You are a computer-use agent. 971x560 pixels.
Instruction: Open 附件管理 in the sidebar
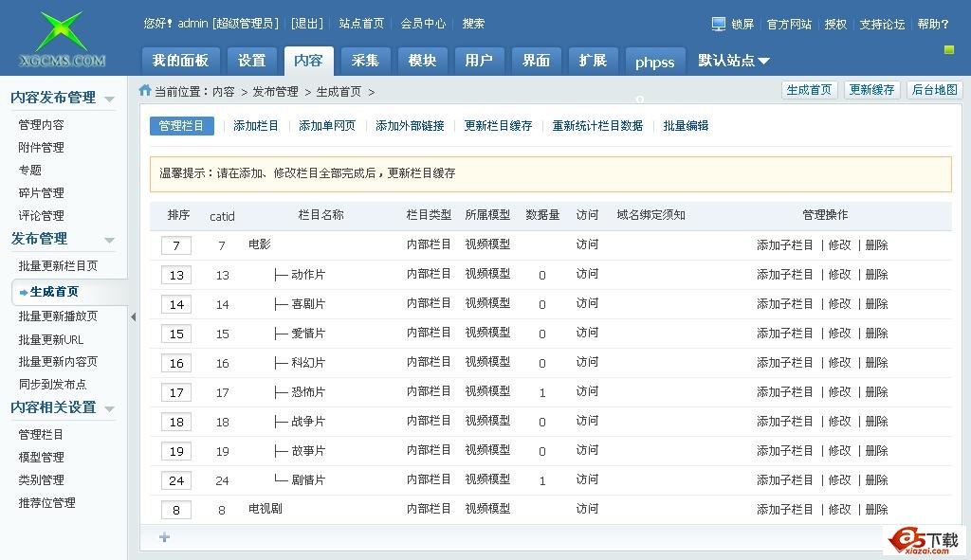point(42,148)
